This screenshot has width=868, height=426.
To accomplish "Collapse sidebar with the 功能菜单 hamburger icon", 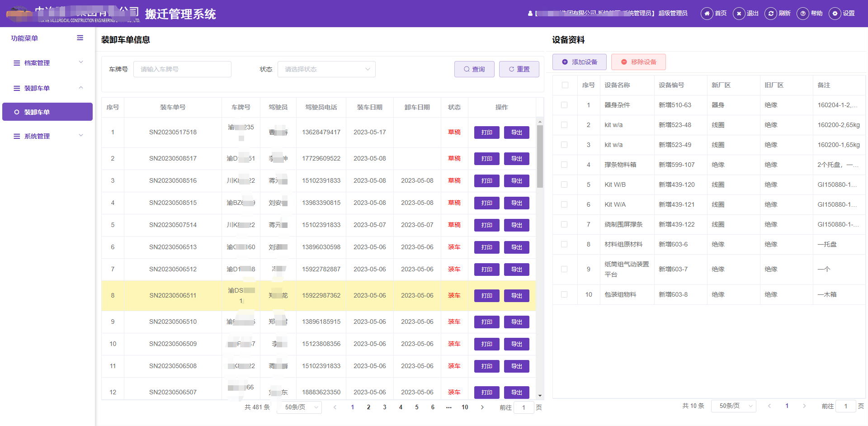I will [x=80, y=38].
